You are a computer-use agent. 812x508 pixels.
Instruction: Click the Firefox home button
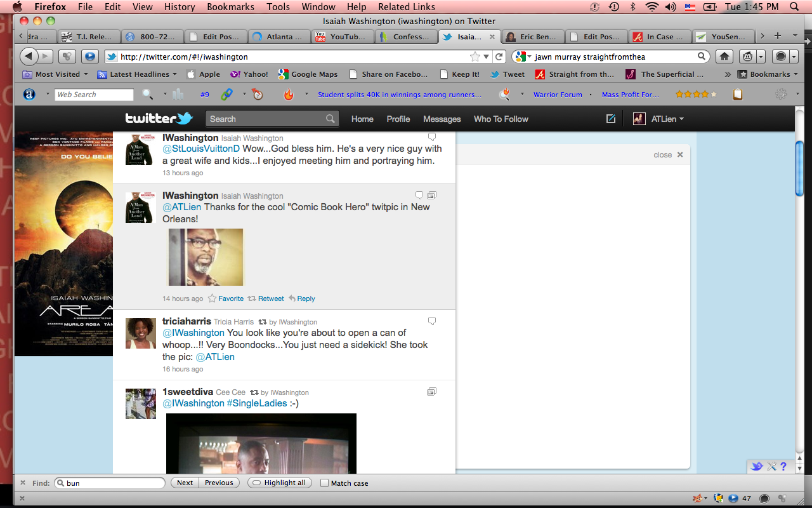(724, 57)
